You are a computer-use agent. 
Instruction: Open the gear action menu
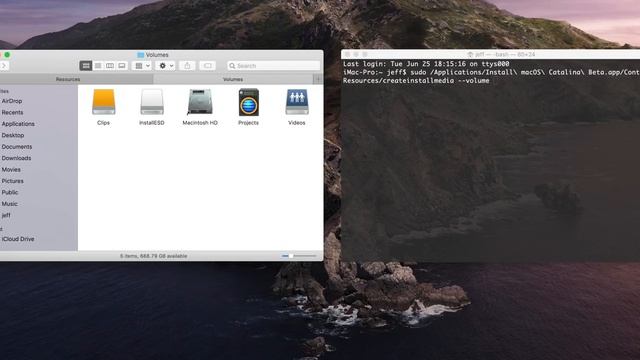[165, 66]
